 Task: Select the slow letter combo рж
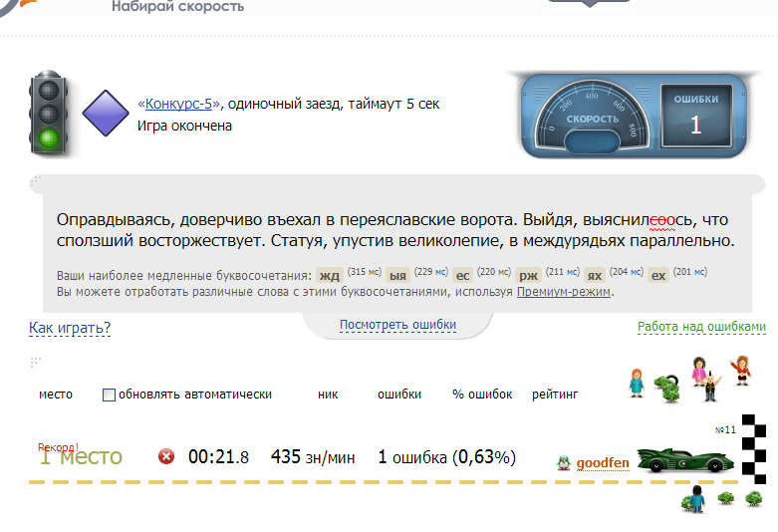tap(528, 275)
